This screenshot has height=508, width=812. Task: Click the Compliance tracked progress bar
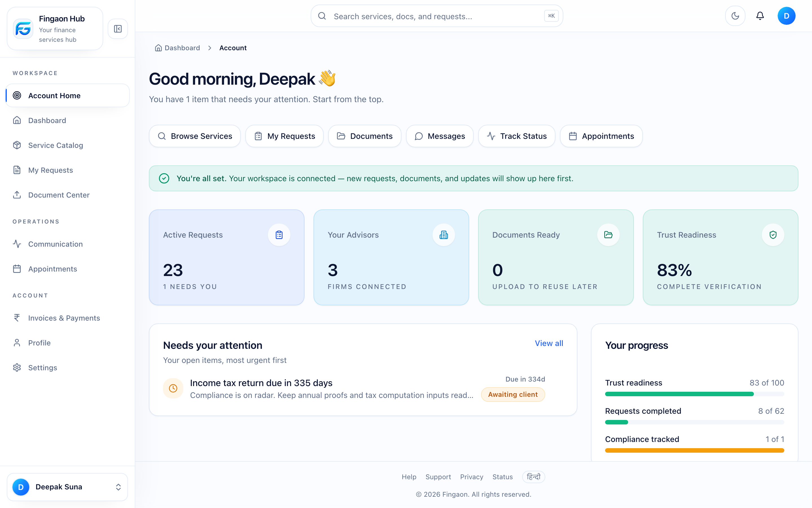point(694,450)
